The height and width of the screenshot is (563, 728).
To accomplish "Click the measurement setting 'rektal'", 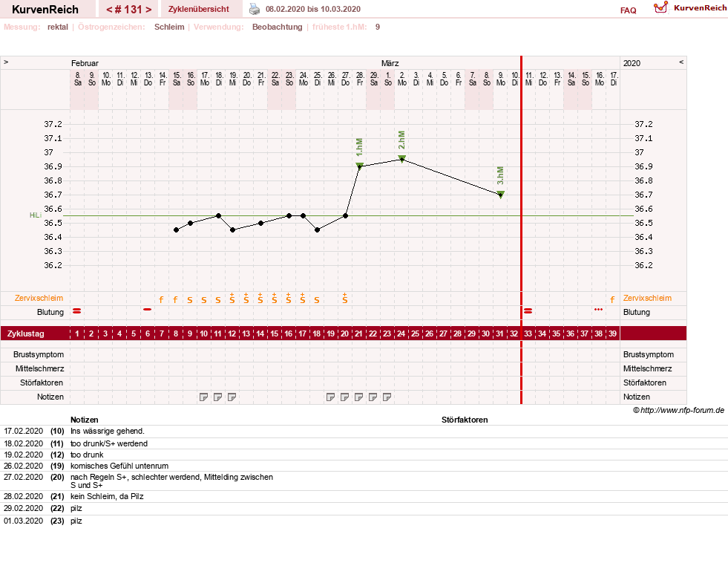I will [x=58, y=27].
